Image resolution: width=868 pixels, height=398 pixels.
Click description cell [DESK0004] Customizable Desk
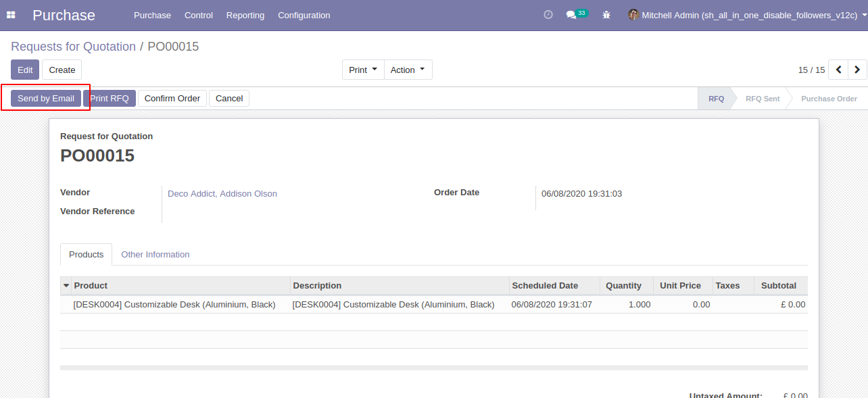(393, 305)
